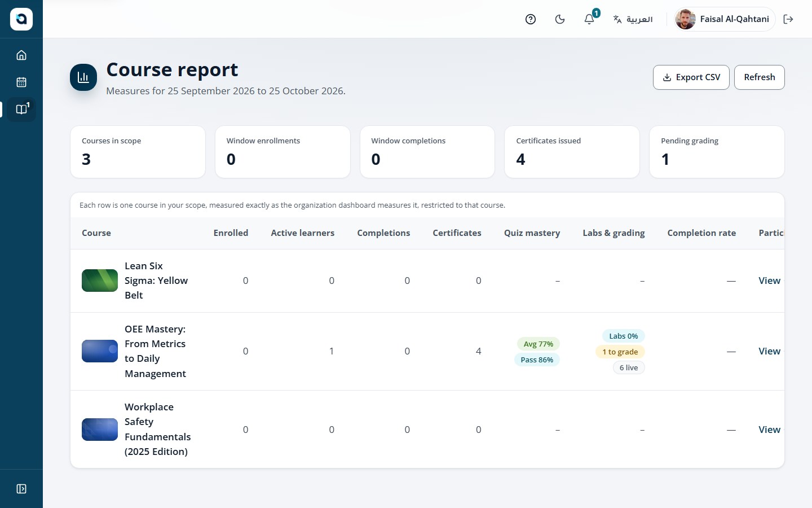The height and width of the screenshot is (508, 812).
Task: Click the Labs & grading column header
Action: click(x=614, y=233)
